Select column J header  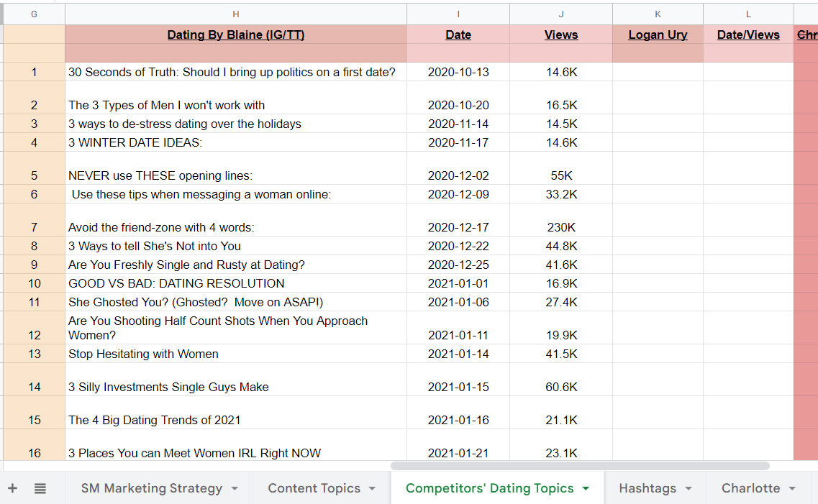[561, 14]
